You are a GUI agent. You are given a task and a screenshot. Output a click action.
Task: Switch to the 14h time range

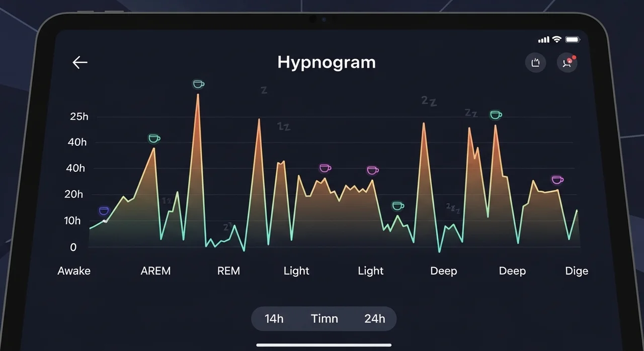pyautogui.click(x=274, y=319)
